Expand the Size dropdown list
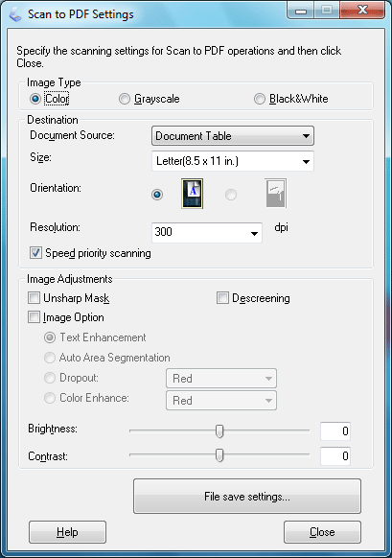 click(x=233, y=161)
